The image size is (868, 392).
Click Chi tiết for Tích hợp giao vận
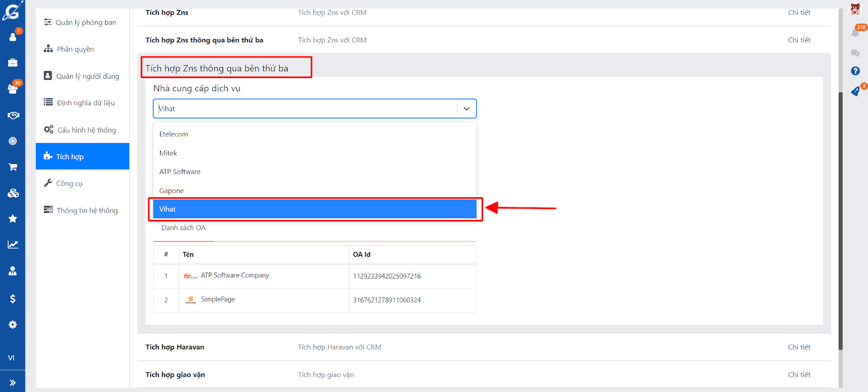pos(799,375)
